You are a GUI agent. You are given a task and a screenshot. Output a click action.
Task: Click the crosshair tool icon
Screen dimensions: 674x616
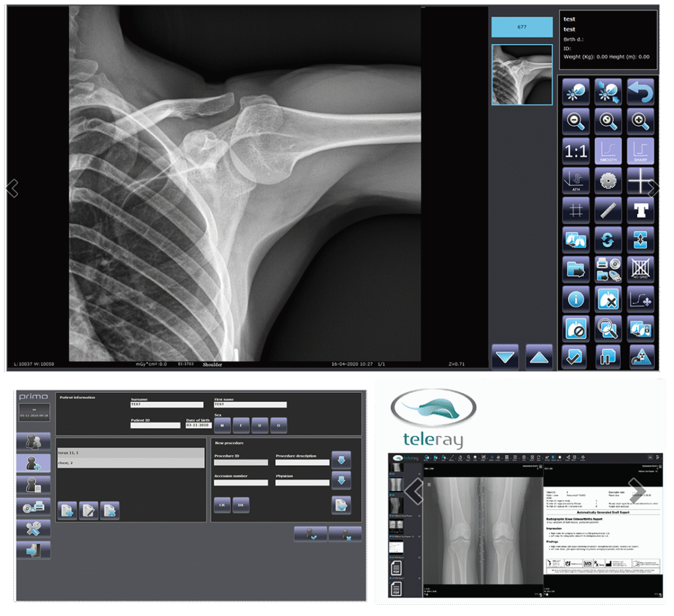tap(640, 180)
